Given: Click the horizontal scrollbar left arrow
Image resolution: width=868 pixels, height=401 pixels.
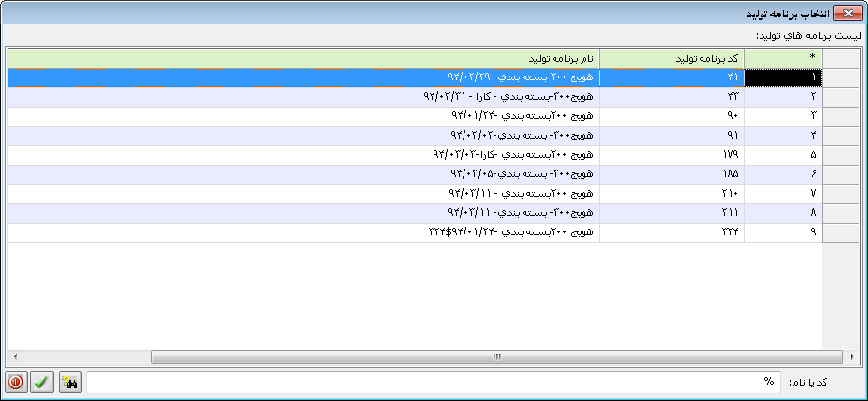Looking at the screenshot, I should [14, 355].
